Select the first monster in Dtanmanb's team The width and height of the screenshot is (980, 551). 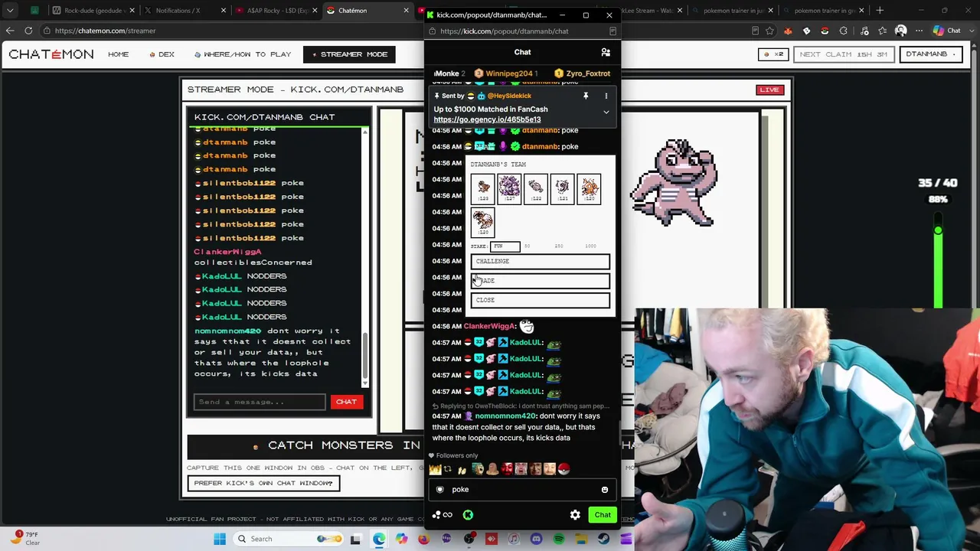pos(482,190)
